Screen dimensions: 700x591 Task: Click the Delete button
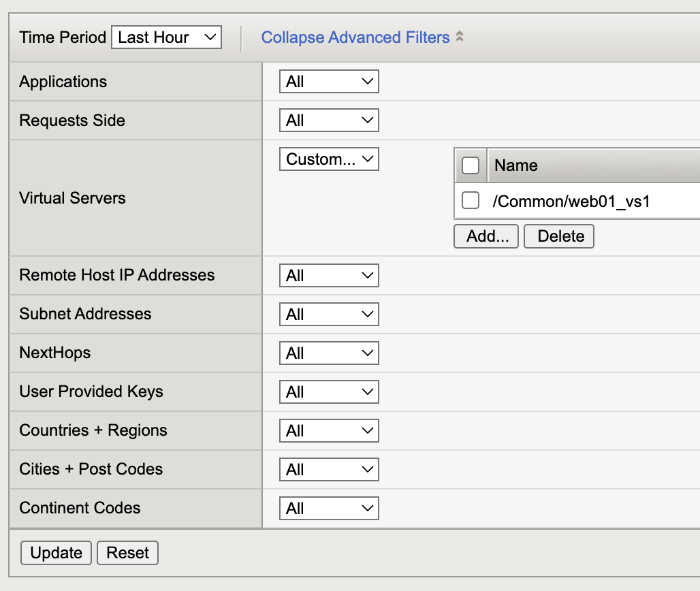[559, 236]
